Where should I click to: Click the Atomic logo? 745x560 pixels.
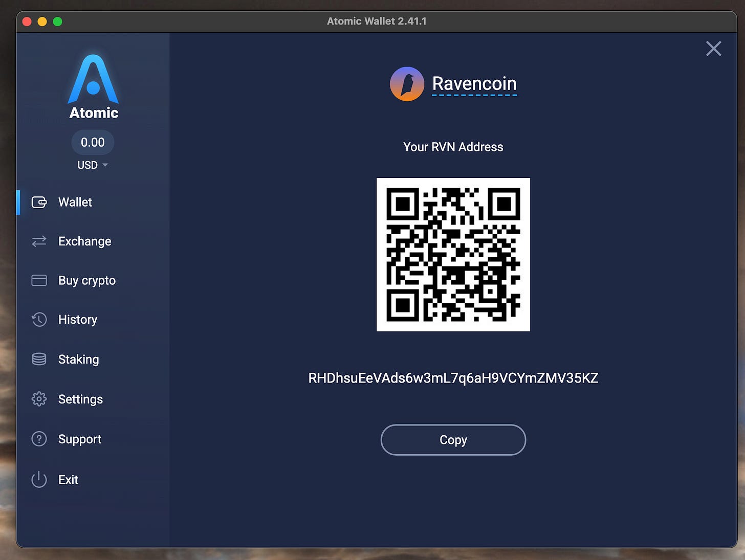(x=93, y=86)
